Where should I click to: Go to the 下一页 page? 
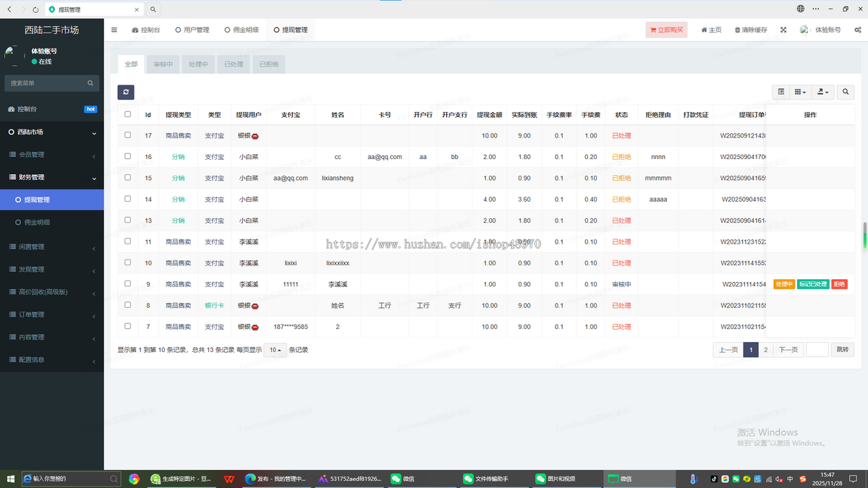[x=788, y=350]
